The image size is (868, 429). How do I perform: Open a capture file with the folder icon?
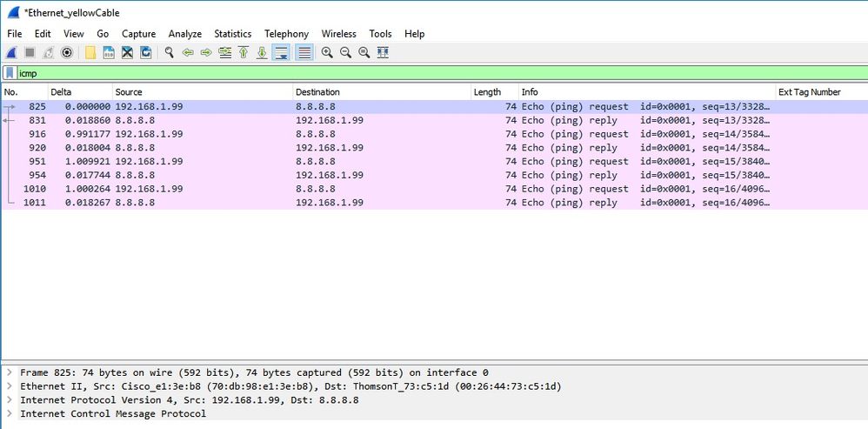[x=90, y=52]
